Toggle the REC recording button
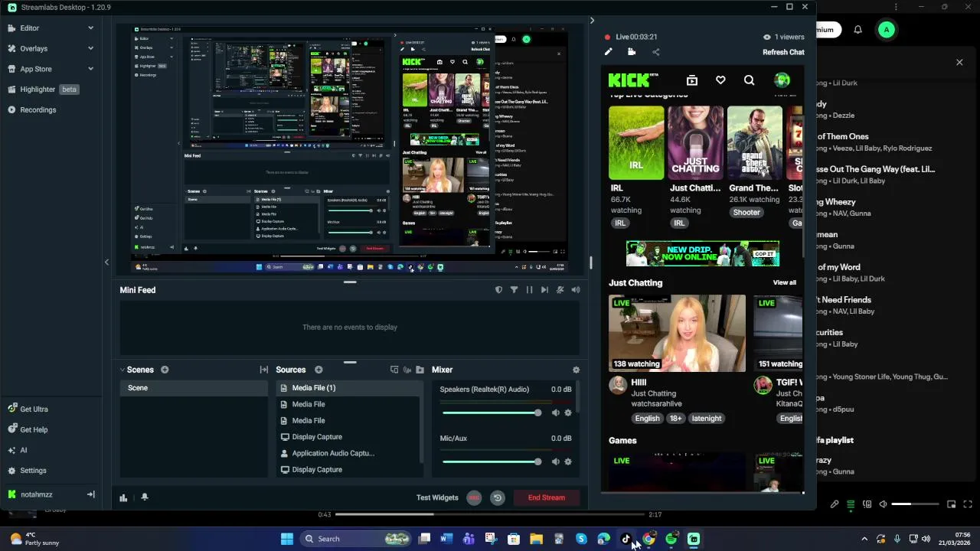 coord(474,497)
